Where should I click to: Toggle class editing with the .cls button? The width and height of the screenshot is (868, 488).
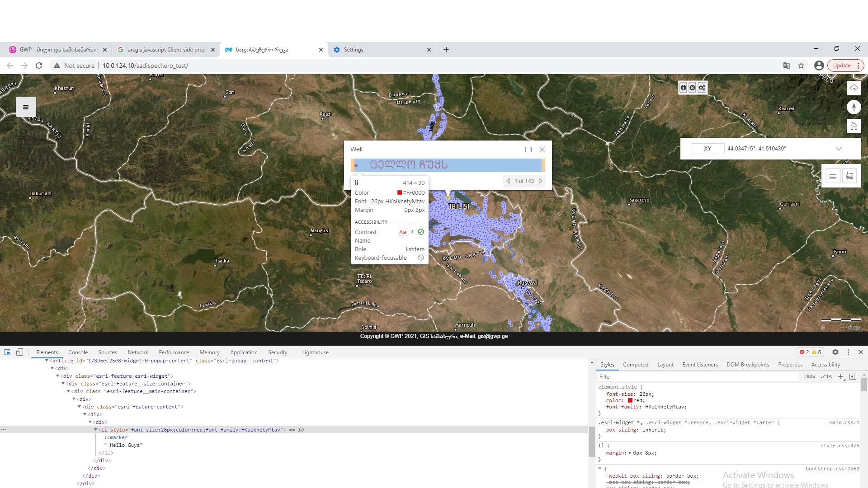826,376
